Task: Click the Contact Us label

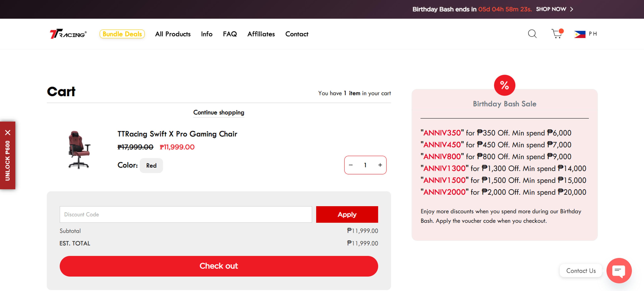Action: click(581, 271)
